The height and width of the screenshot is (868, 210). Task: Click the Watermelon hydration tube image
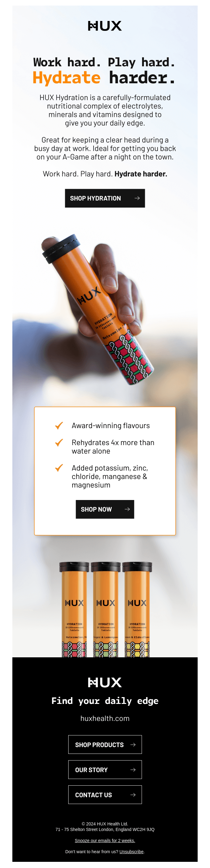tap(74, 609)
